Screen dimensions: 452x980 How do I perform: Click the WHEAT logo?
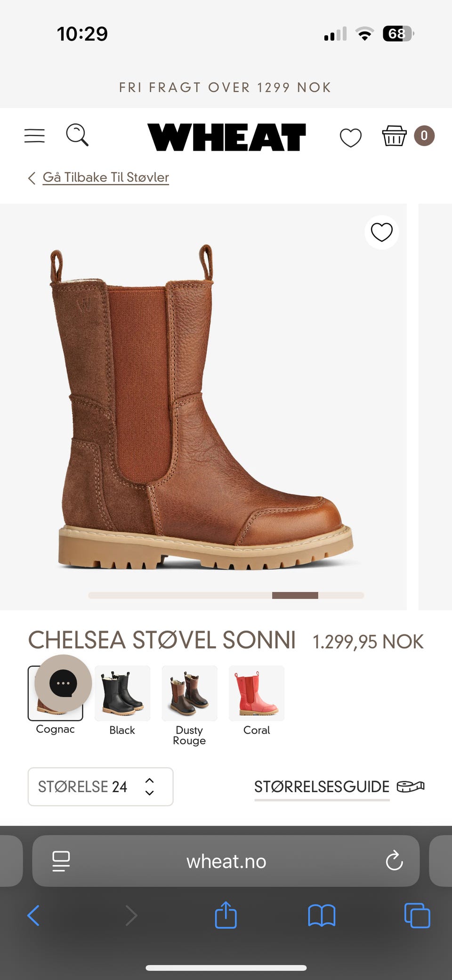pyautogui.click(x=226, y=137)
